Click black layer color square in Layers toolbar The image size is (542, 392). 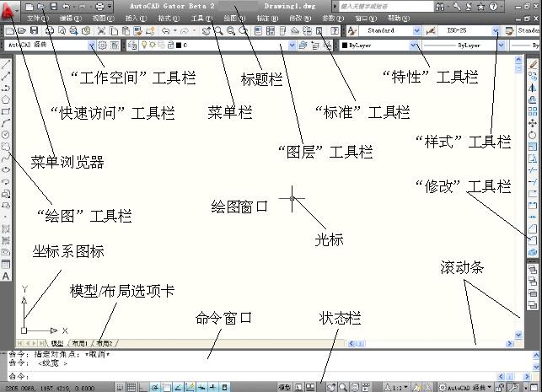pos(179,46)
